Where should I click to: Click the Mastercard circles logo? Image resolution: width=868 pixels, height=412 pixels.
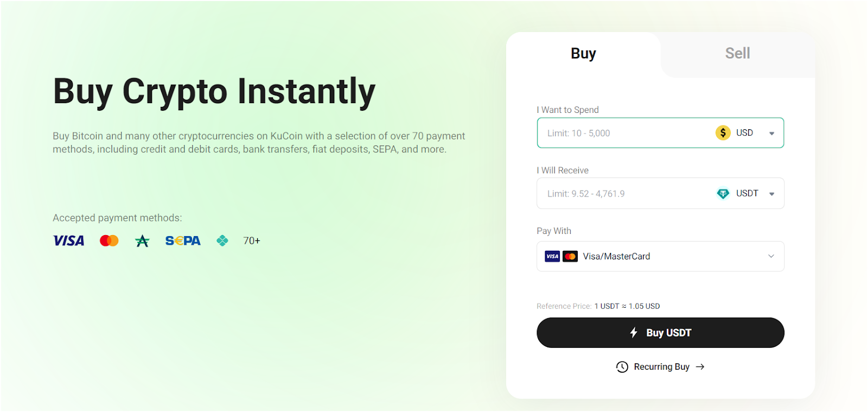pyautogui.click(x=109, y=240)
